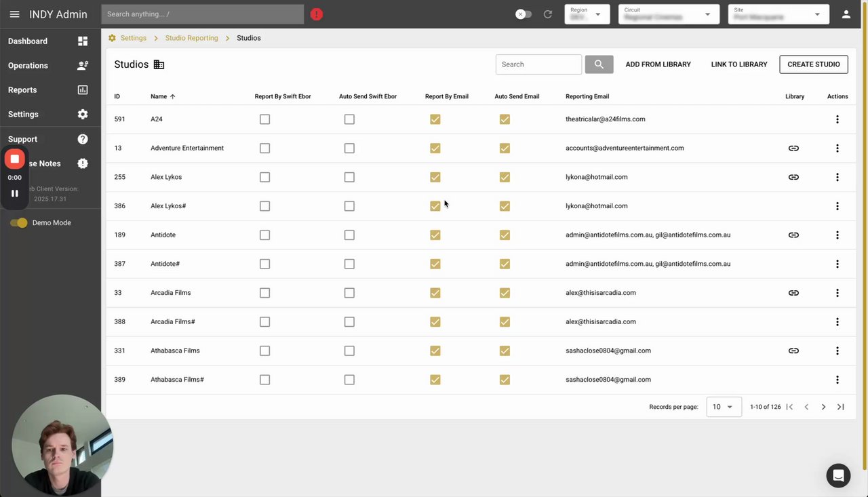The height and width of the screenshot is (497, 868).
Task: Open the chat support widget
Action: (x=838, y=475)
